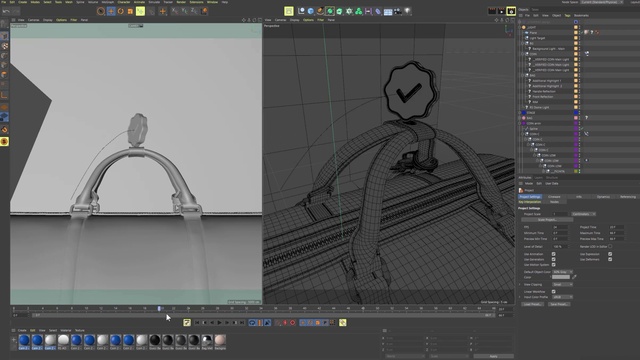Select the Live Selection tool icon
This screenshot has width=640, height=360.
click(x=101, y=11)
